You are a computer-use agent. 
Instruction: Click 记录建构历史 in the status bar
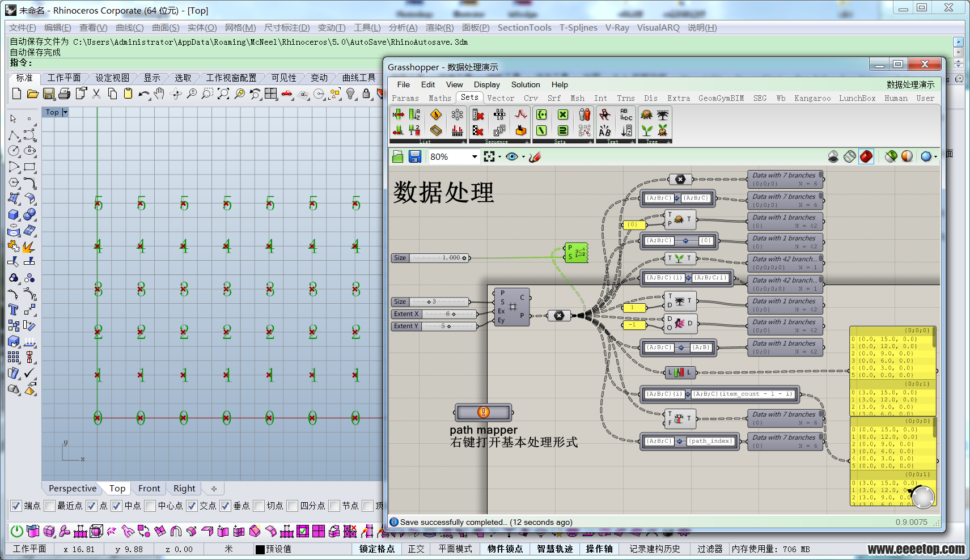[655, 549]
